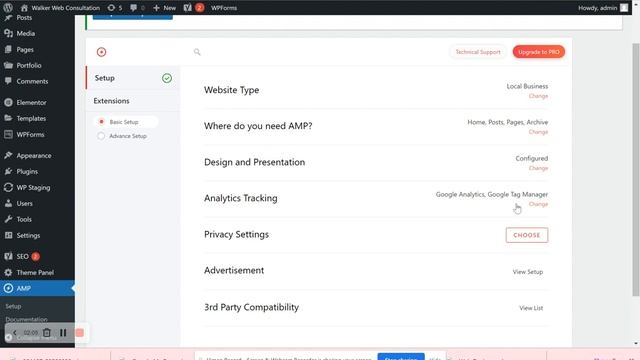
Task: Click the 3rd Party Compatibility heading
Action: [251, 307]
